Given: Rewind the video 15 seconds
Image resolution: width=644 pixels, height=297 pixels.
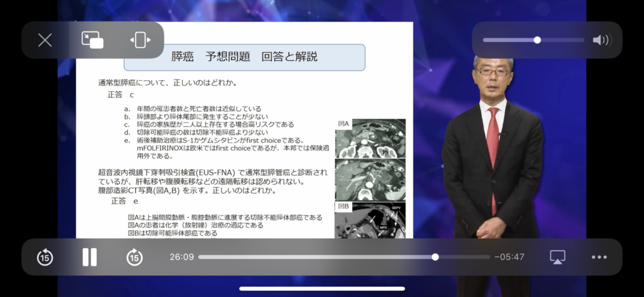Looking at the screenshot, I should pos(45,257).
